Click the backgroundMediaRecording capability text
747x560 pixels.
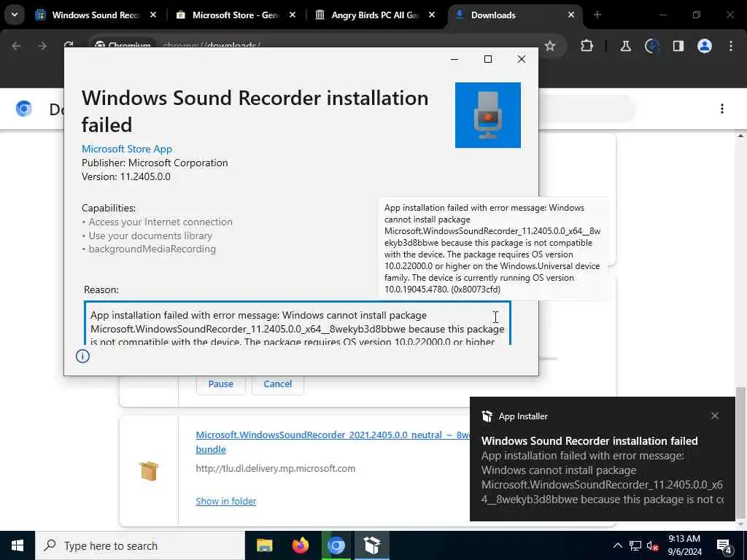pos(152,249)
